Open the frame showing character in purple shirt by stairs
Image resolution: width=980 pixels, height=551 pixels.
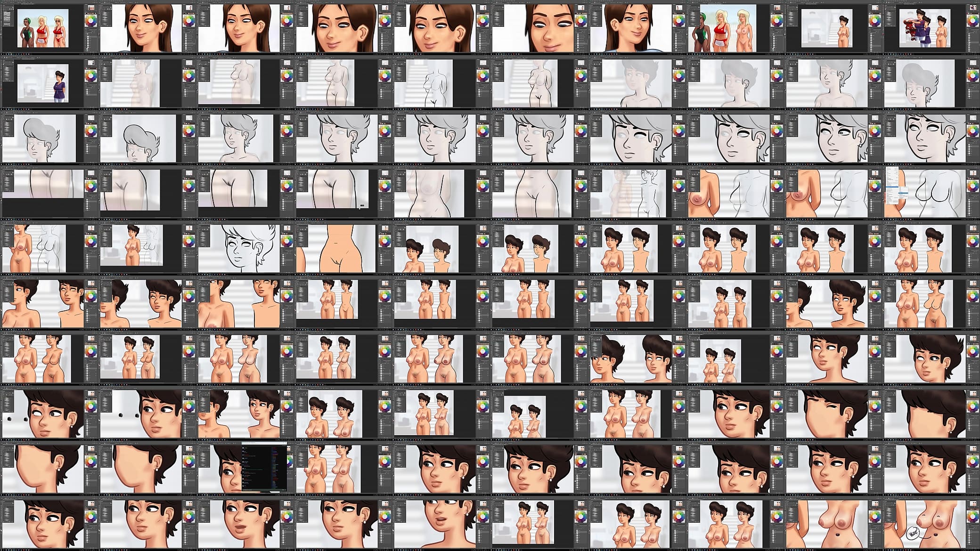(49, 83)
